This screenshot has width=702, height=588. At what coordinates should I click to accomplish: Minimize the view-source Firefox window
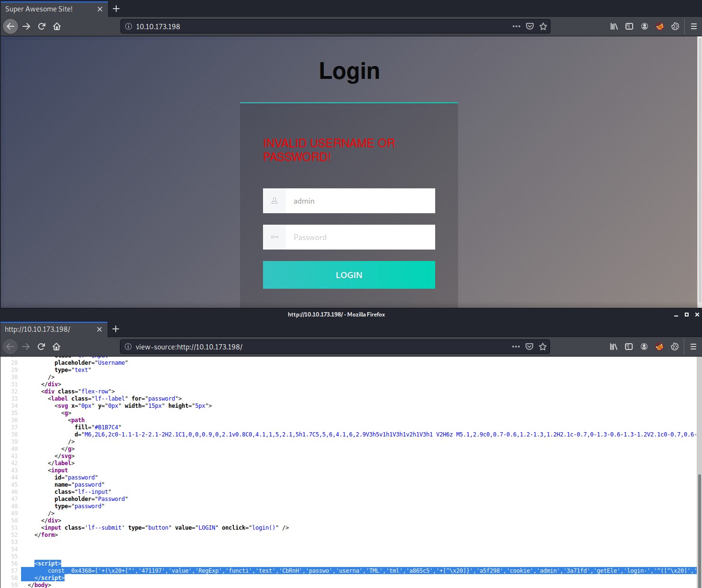pos(676,315)
